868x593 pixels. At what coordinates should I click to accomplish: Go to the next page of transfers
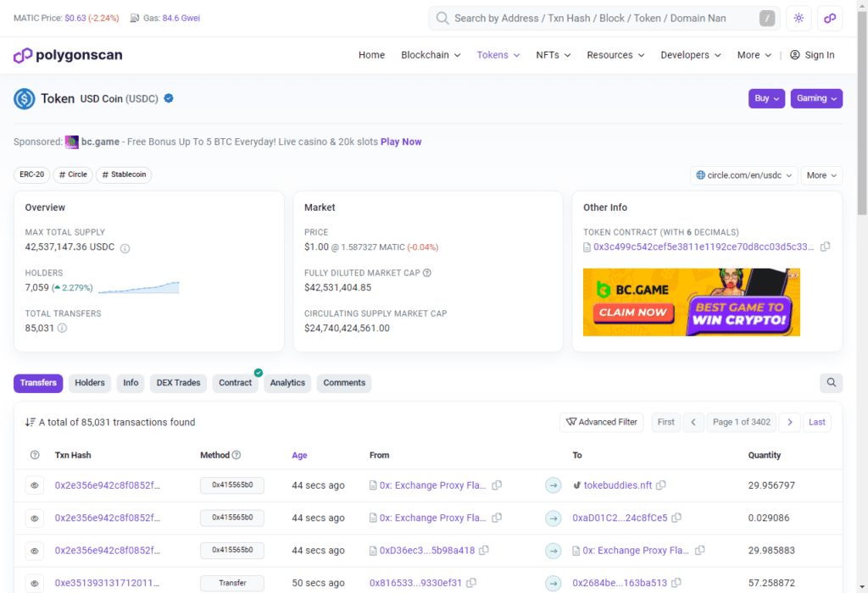(x=789, y=422)
